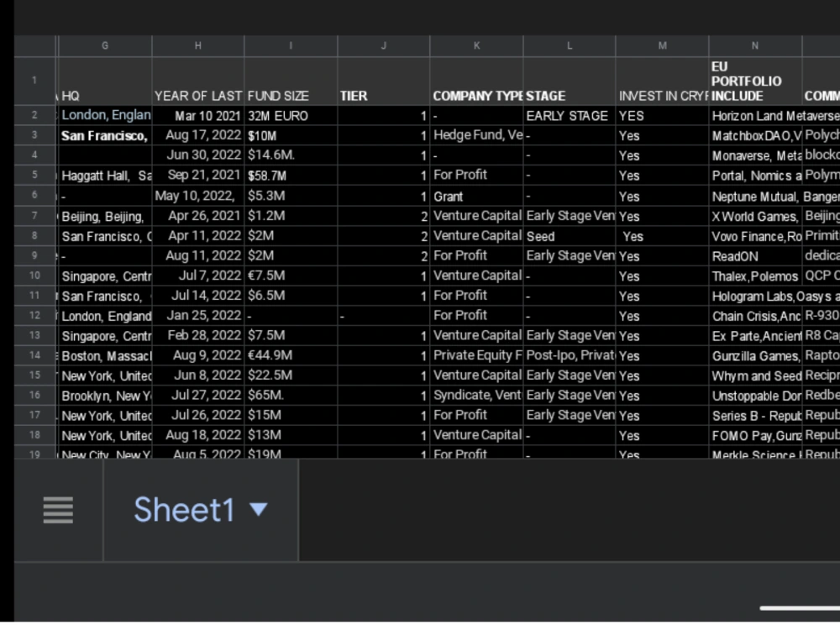
Task: Select the ReadON portfolio cell
Action: [x=755, y=255]
